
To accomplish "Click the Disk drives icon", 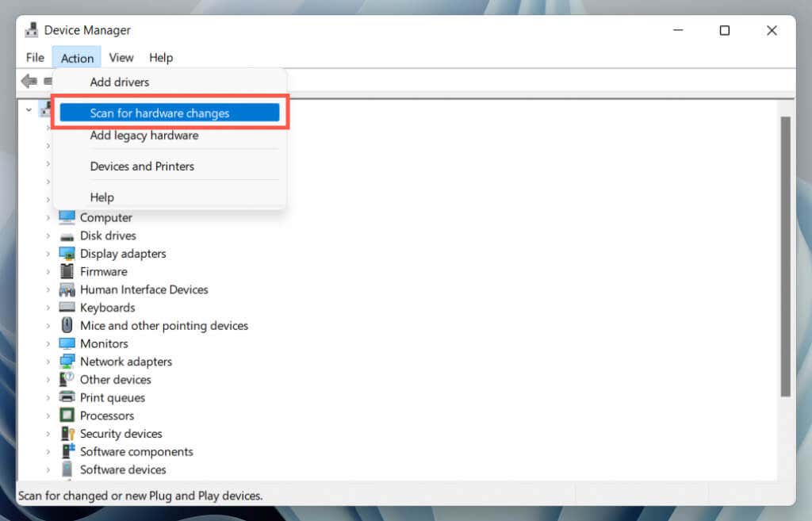I will [x=67, y=236].
